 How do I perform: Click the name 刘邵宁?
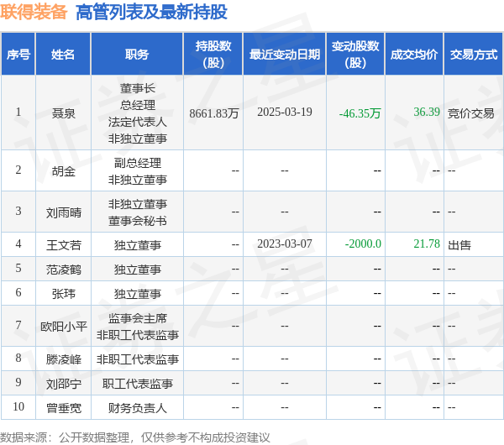point(63,384)
